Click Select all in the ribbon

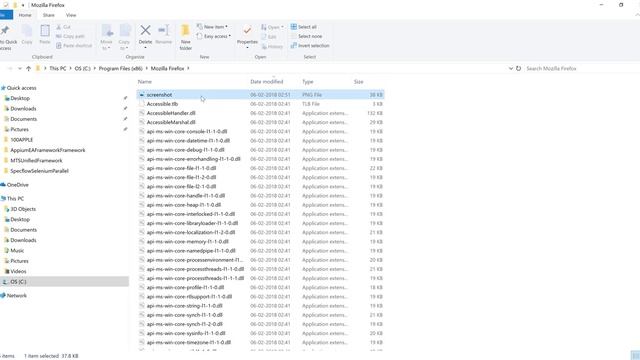tap(304, 27)
